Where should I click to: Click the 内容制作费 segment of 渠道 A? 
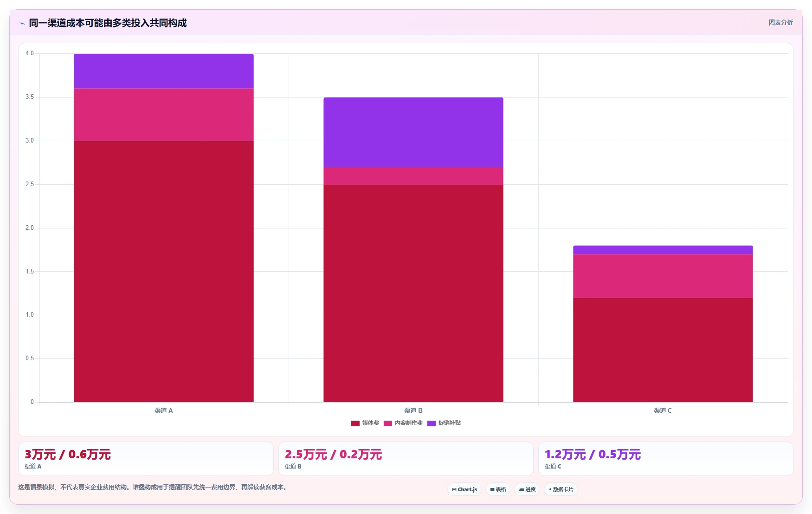pos(164,115)
